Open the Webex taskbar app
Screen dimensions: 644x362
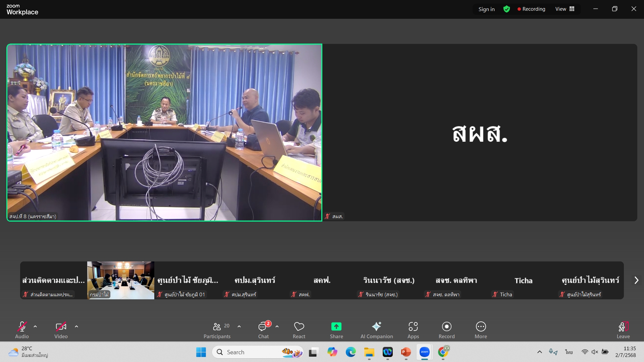tap(388, 352)
